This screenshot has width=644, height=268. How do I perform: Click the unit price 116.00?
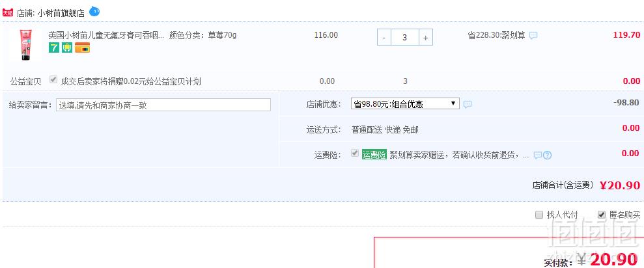click(326, 35)
